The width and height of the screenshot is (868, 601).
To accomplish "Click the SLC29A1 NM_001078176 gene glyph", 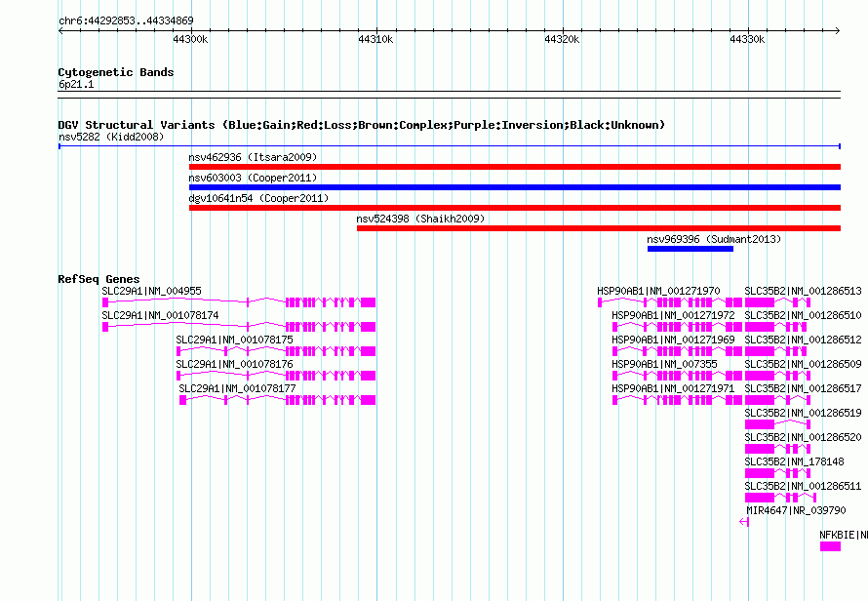I will (276, 376).
